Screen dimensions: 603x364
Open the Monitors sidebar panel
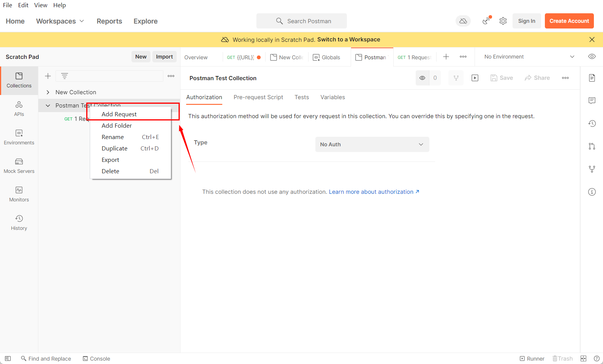pyautogui.click(x=19, y=194)
